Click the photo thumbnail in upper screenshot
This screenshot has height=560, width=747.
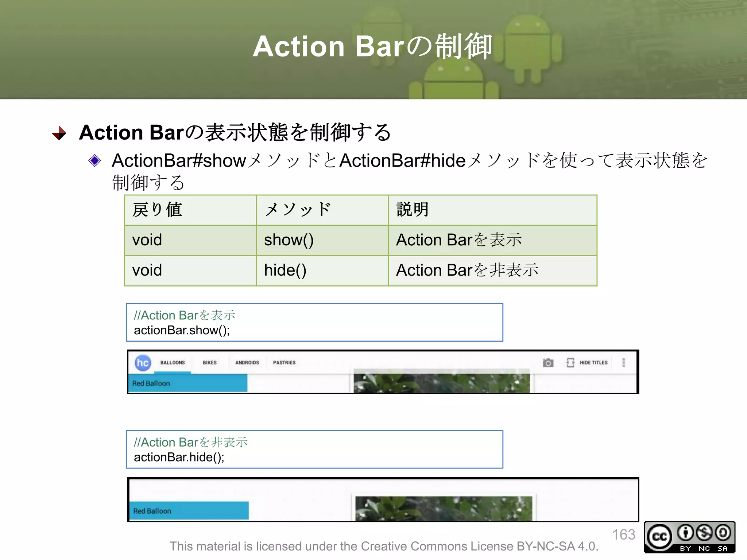click(442, 381)
